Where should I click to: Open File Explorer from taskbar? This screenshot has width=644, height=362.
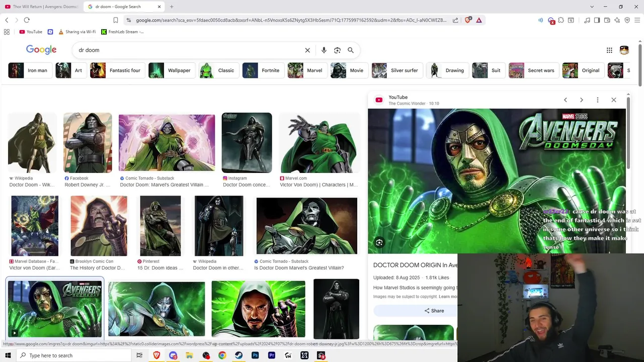[x=189, y=355]
